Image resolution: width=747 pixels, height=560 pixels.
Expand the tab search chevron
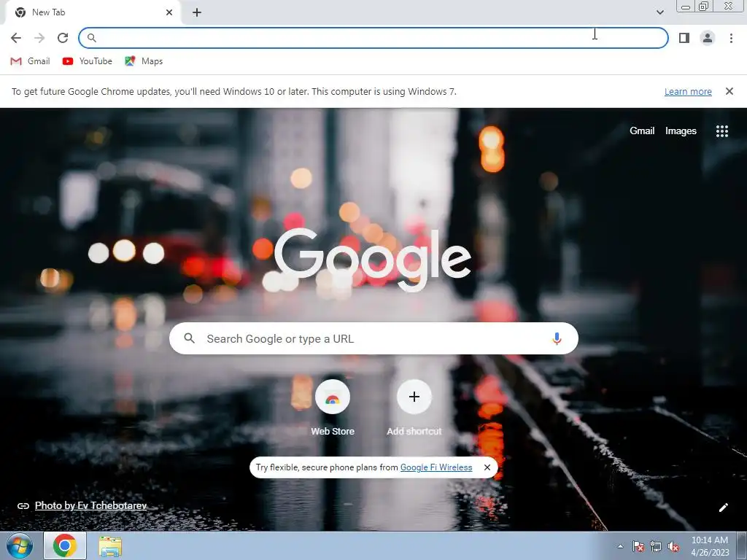click(659, 12)
